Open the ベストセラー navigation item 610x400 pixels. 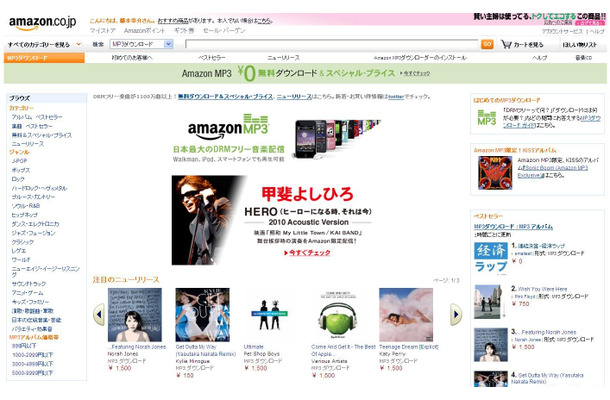pyautogui.click(x=211, y=58)
